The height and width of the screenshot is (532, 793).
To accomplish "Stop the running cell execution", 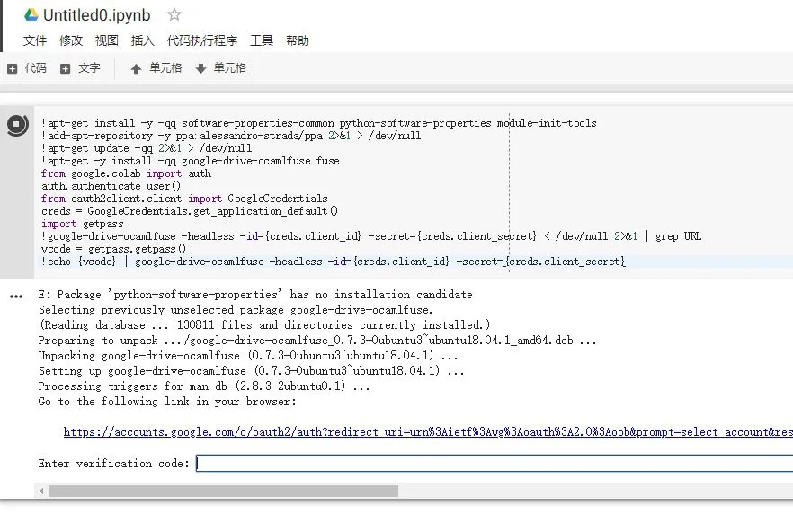I will tap(18, 124).
